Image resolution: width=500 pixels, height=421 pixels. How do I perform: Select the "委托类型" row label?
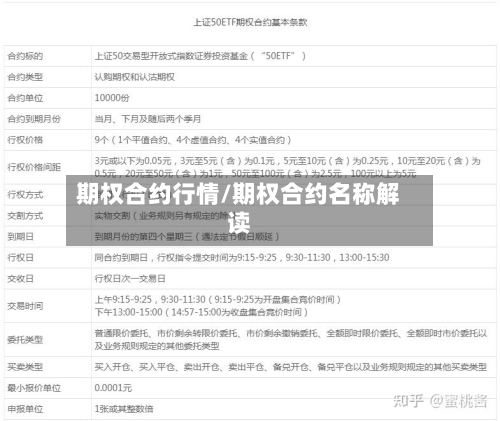point(25,340)
